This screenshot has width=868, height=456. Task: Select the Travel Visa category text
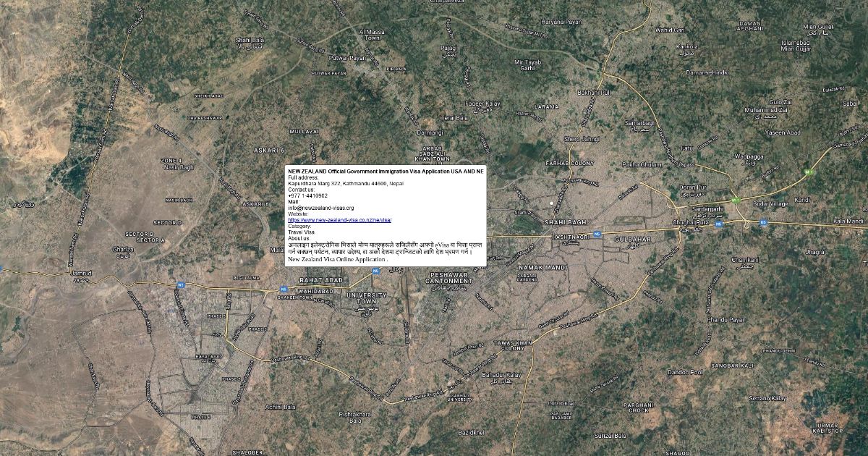pos(302,232)
